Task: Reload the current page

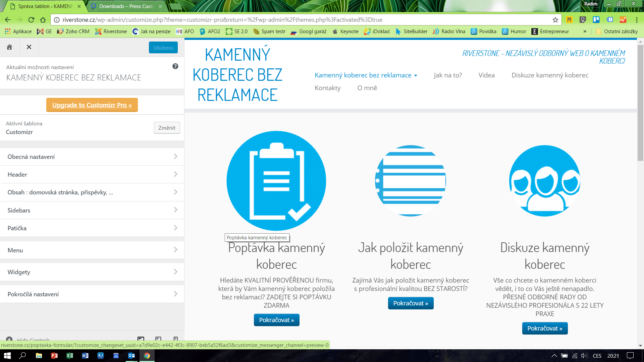Action: click(31, 20)
